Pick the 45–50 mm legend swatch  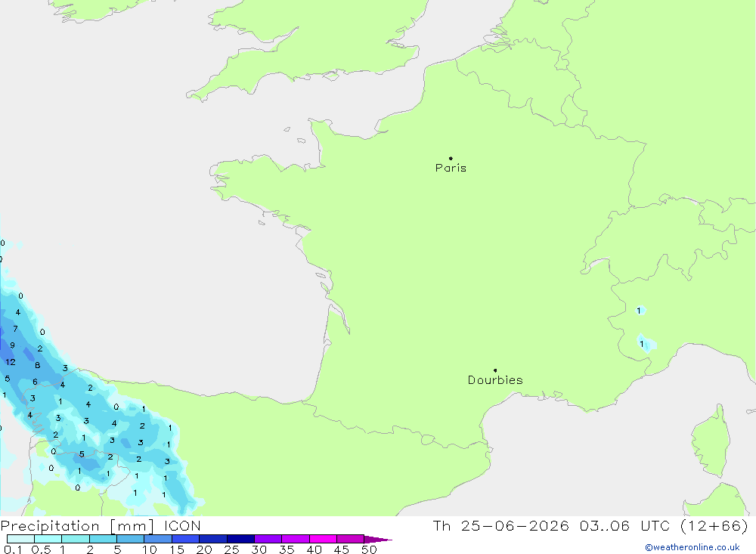pyautogui.click(x=350, y=539)
